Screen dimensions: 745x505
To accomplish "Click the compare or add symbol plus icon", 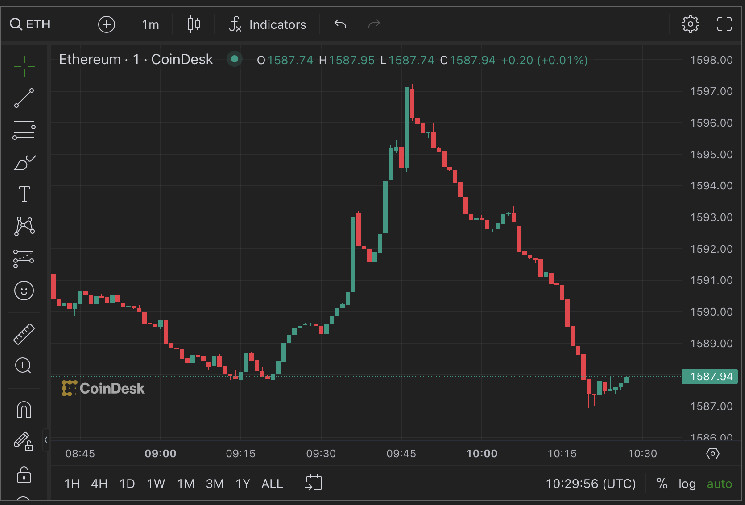I will [x=106, y=24].
